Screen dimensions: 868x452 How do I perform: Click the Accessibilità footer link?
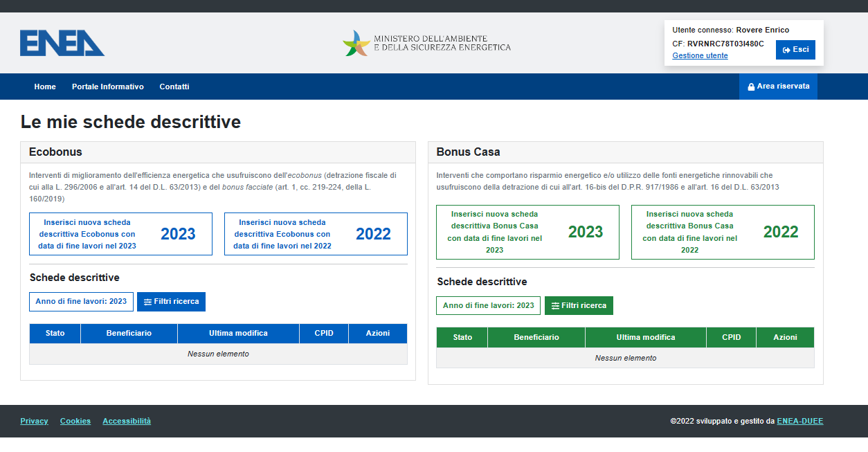pyautogui.click(x=126, y=420)
